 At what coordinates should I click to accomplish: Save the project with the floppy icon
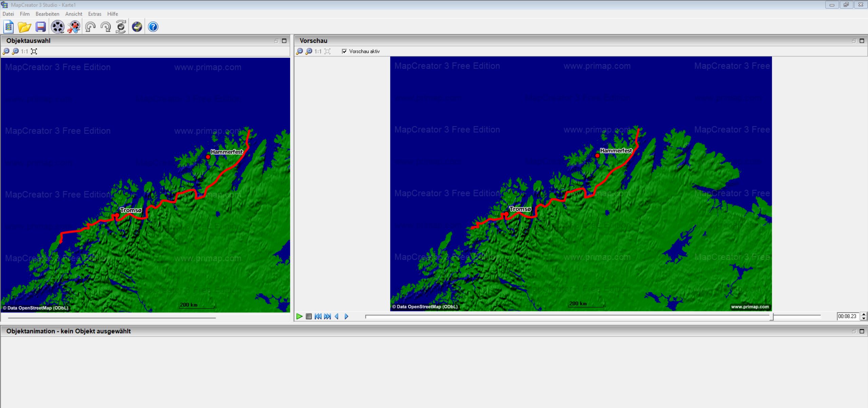tap(40, 27)
